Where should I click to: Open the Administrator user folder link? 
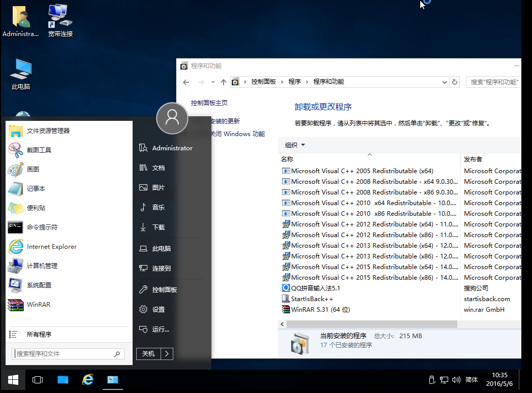click(x=171, y=148)
